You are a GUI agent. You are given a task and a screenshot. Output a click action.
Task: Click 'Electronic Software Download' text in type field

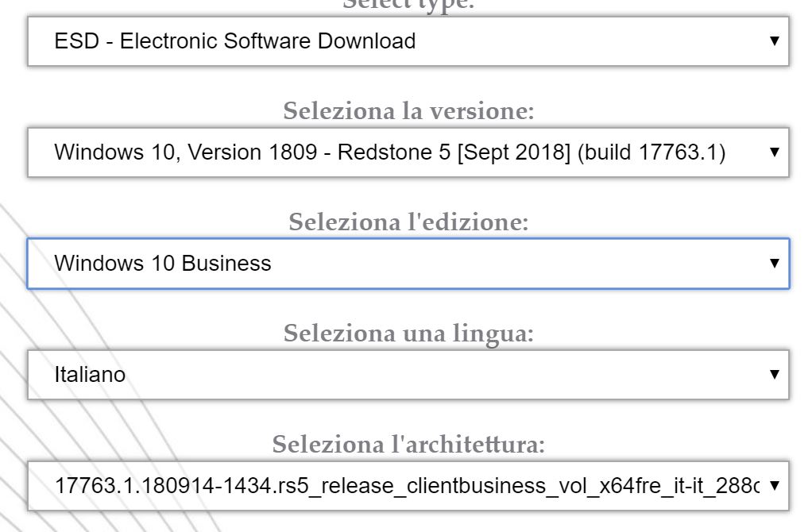pyautogui.click(x=268, y=40)
